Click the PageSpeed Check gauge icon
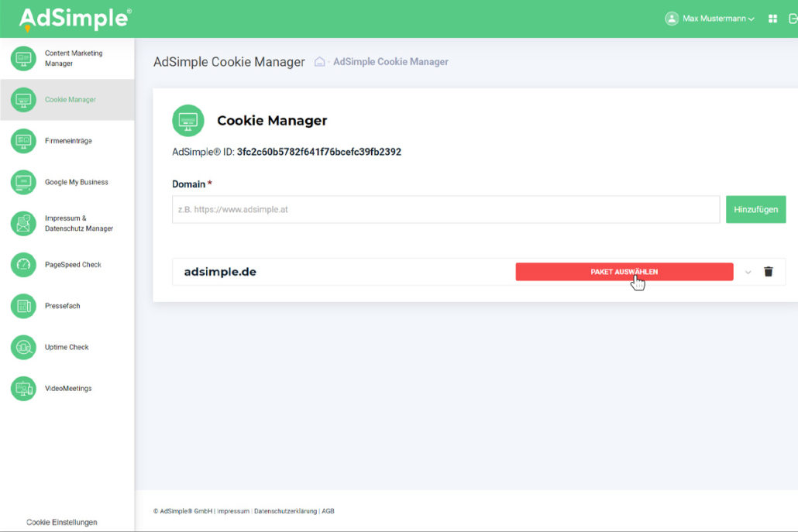 (x=23, y=265)
